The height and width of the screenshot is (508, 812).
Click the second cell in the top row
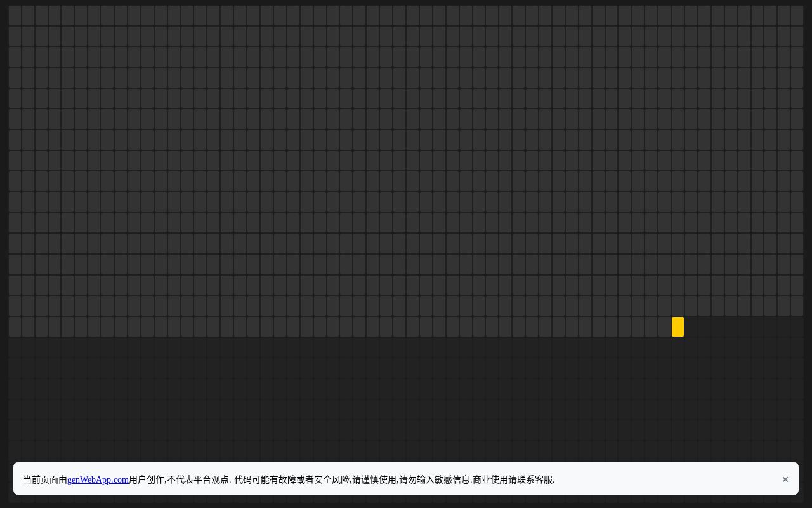pos(29,15)
